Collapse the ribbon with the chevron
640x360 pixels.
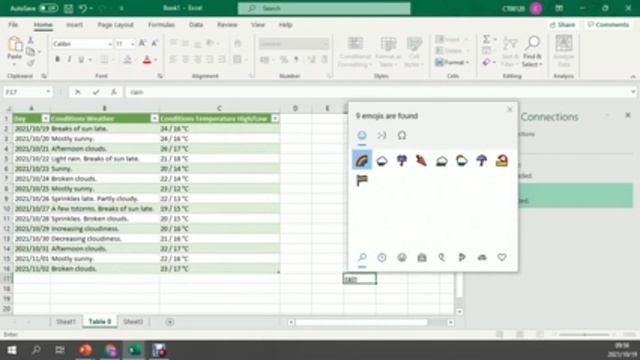click(633, 76)
